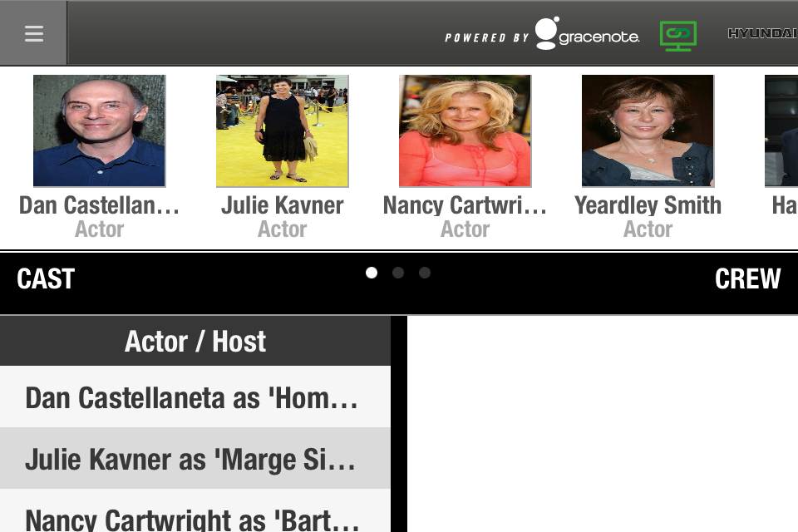Select the Nancy Cartwri… name under photo
Viewport: 798px width, 532px height.
pyautogui.click(x=465, y=205)
